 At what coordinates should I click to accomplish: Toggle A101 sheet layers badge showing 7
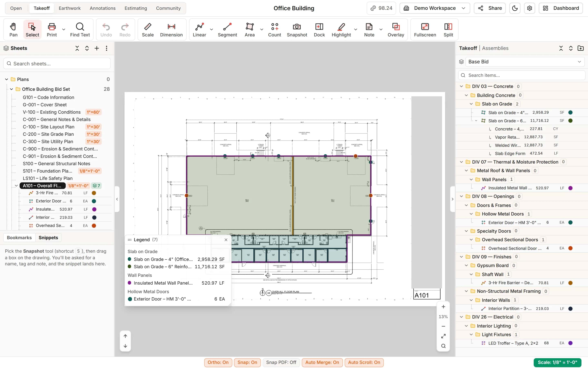(x=96, y=186)
